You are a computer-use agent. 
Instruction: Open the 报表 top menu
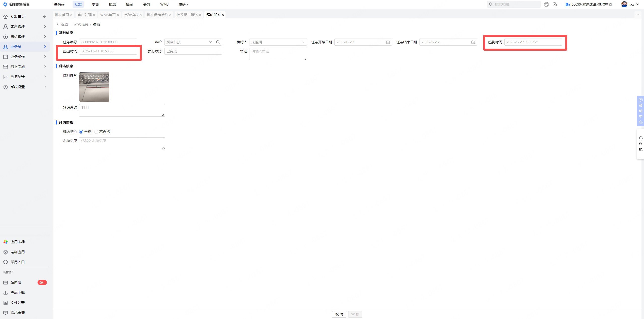112,4
